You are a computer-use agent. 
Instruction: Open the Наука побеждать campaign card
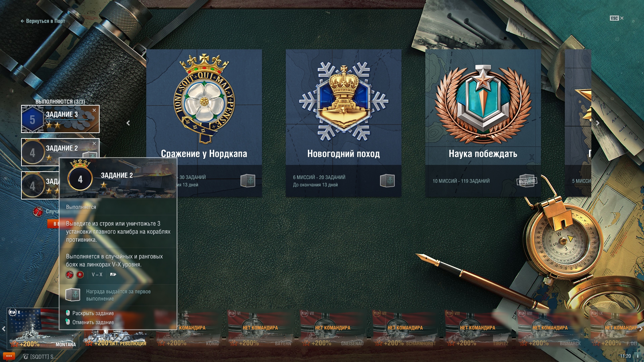point(483,123)
